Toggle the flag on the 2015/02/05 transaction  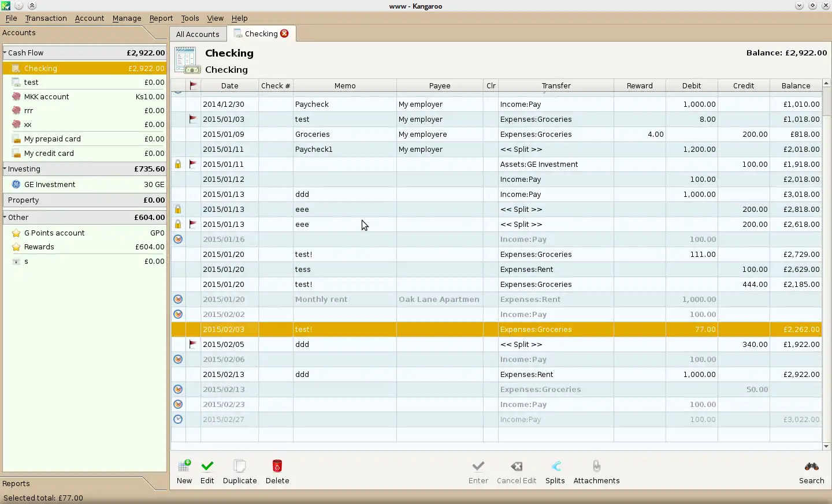(193, 344)
